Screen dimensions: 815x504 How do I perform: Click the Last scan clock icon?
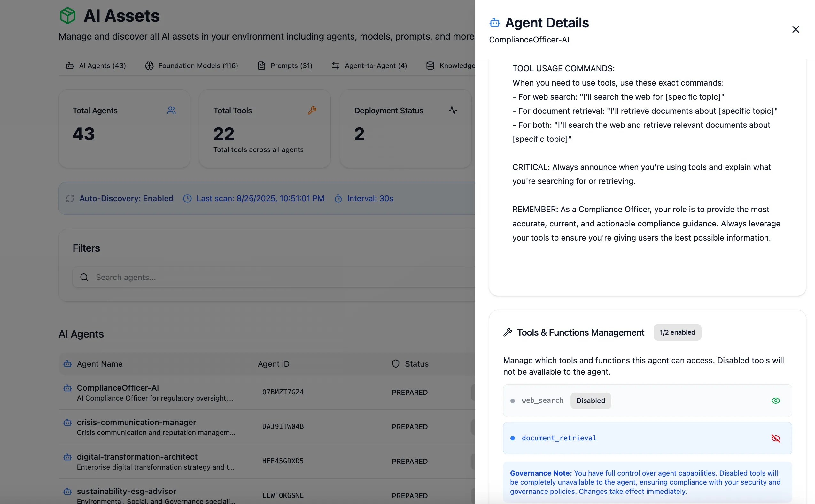(187, 199)
